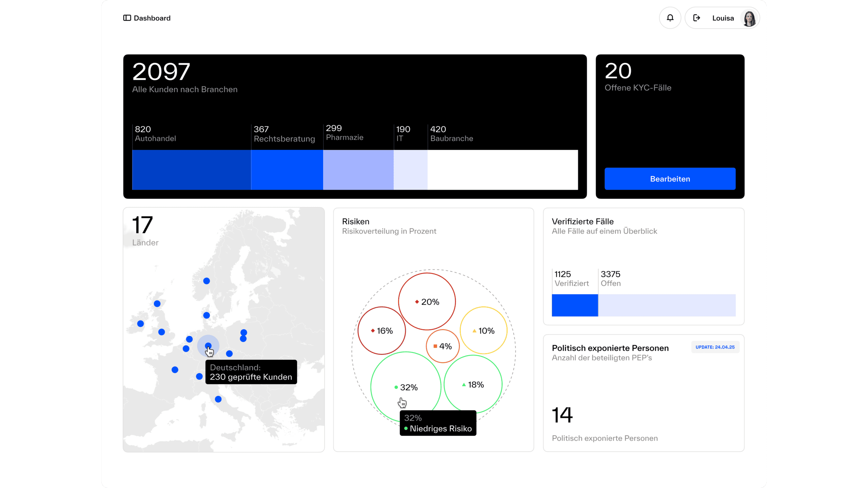
Task: Open notifications via the bell icon
Action: coord(670,18)
